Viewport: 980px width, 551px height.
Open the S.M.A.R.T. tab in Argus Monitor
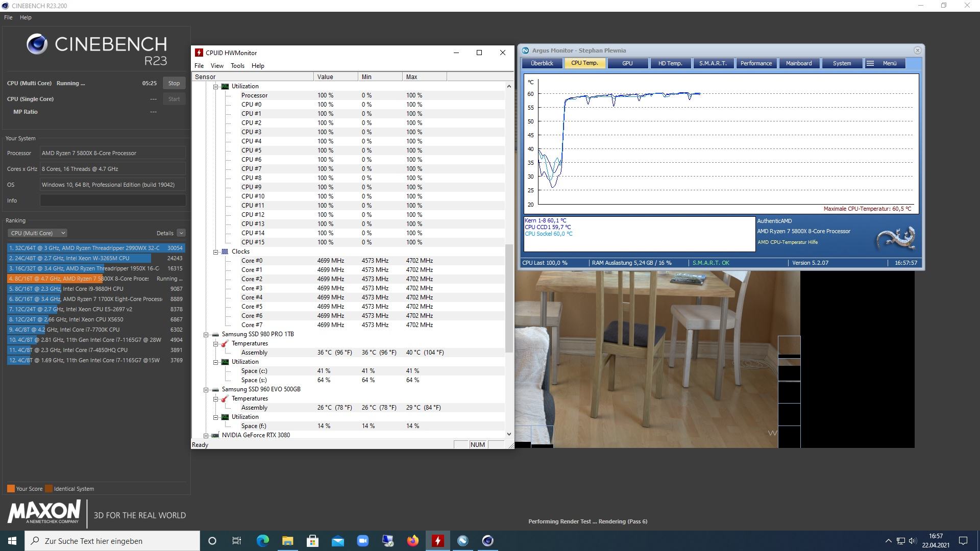pyautogui.click(x=713, y=63)
